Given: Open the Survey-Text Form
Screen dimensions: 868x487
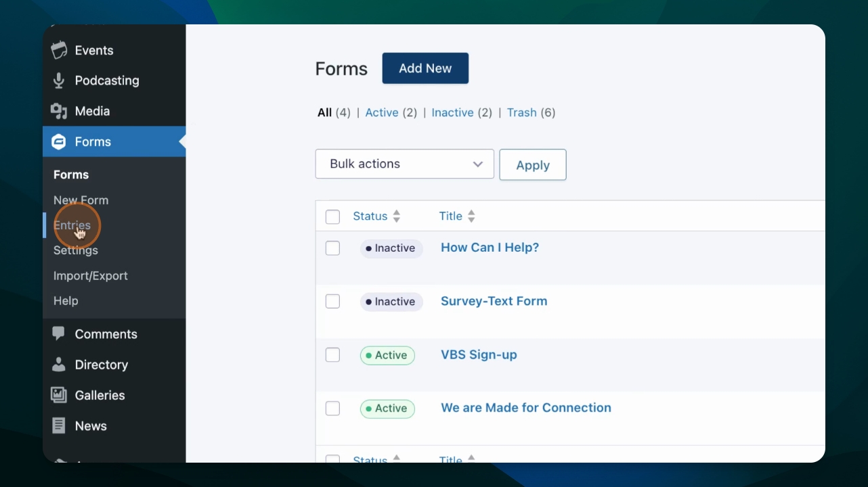Looking at the screenshot, I should [x=494, y=301].
